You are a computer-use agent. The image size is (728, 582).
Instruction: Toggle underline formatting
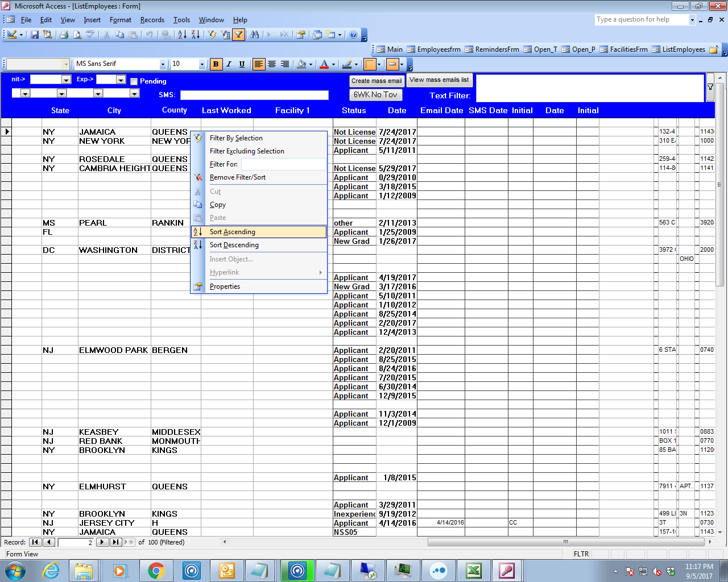click(x=242, y=64)
